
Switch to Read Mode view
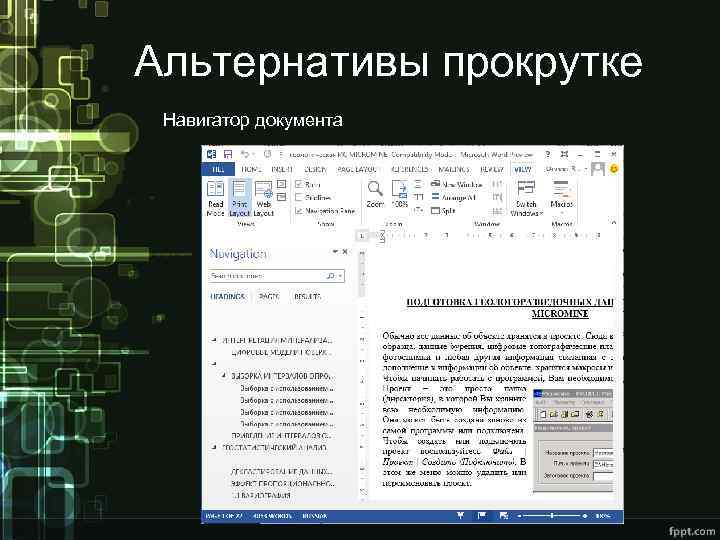pos(215,198)
